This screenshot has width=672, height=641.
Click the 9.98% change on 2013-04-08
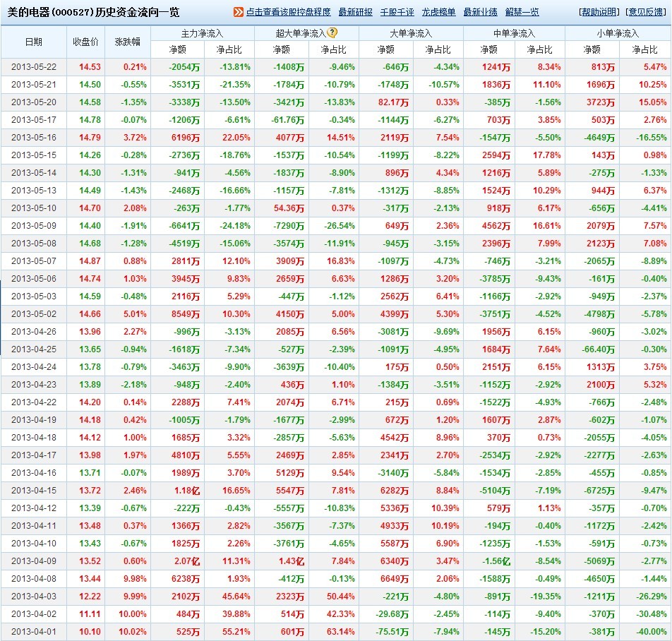pos(135,578)
